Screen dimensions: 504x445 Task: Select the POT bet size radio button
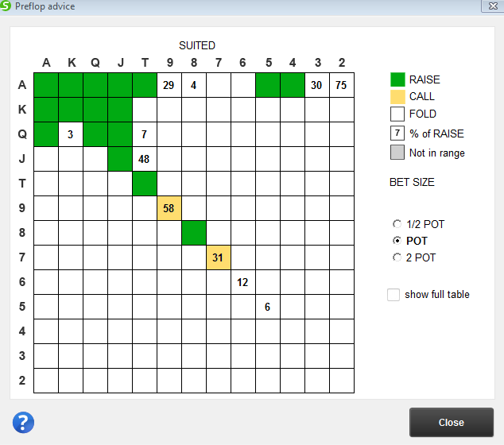[x=397, y=241]
